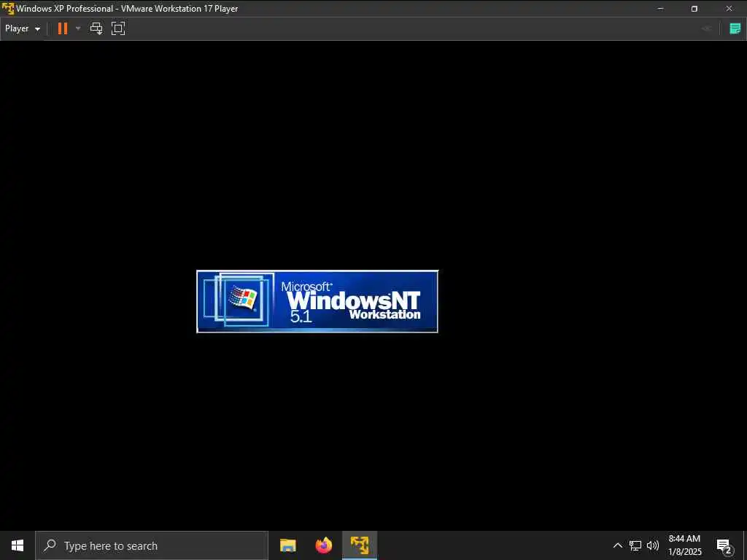Launch Firefox from the taskbar
This screenshot has height=560, width=747.
(324, 545)
